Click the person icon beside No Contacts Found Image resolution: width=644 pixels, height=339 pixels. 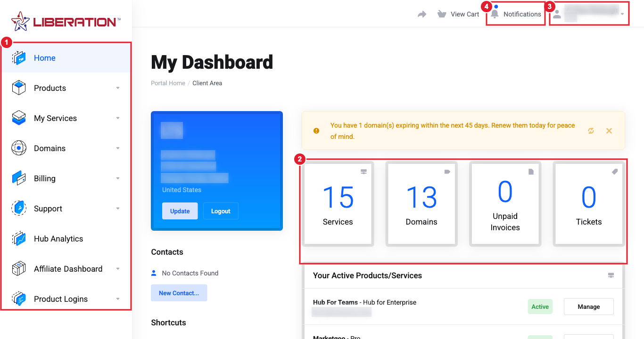(154, 273)
